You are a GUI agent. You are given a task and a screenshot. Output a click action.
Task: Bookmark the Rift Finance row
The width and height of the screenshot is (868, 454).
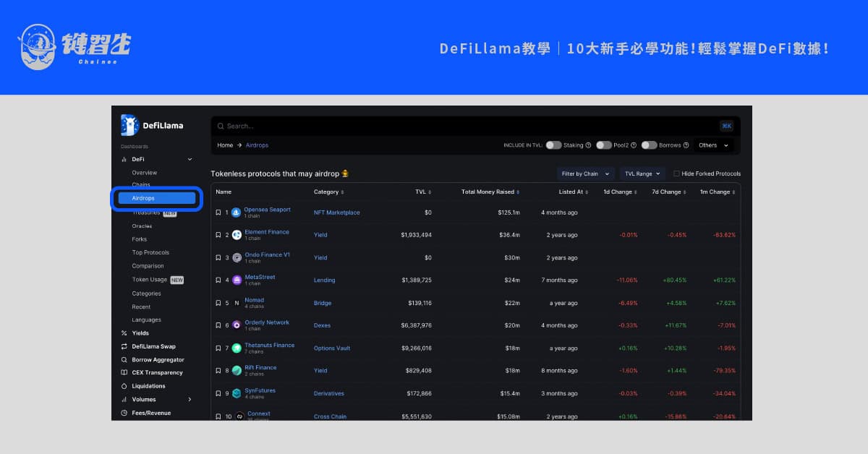coord(218,370)
